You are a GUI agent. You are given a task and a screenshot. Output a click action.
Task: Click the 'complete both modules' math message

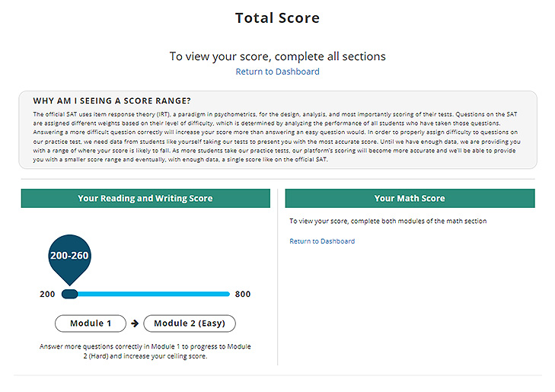388,221
